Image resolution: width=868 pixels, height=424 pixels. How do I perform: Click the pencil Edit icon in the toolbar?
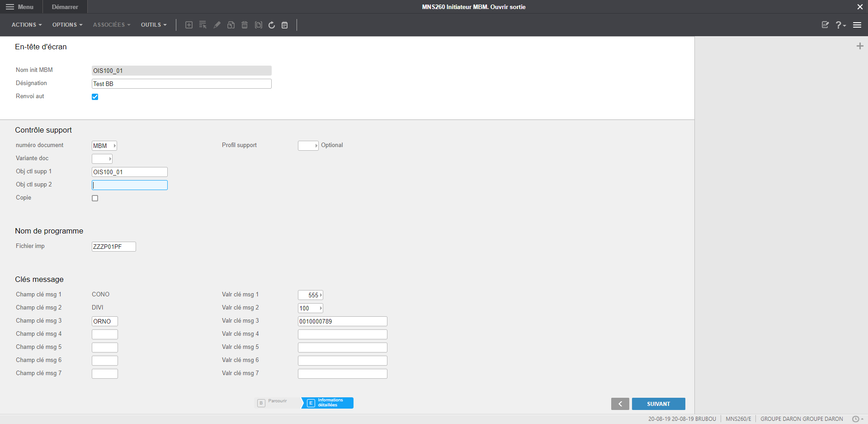[217, 25]
